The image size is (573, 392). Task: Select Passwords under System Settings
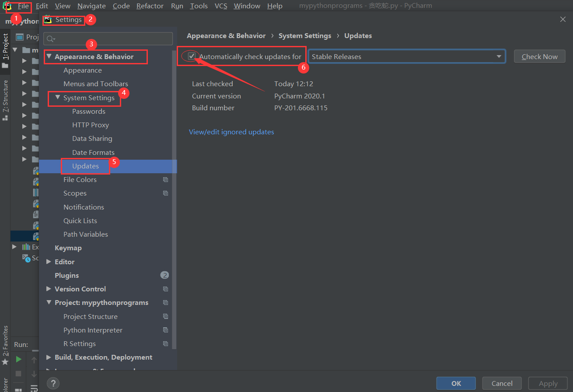pyautogui.click(x=89, y=112)
